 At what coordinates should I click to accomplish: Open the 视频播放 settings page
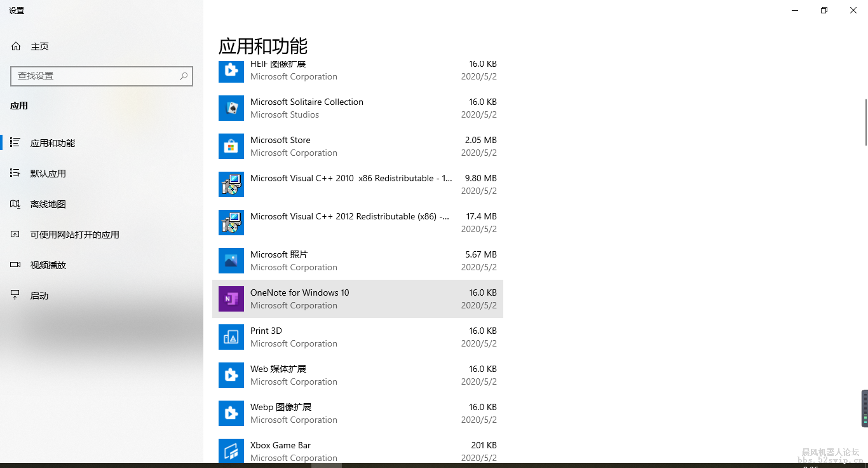tap(48, 265)
